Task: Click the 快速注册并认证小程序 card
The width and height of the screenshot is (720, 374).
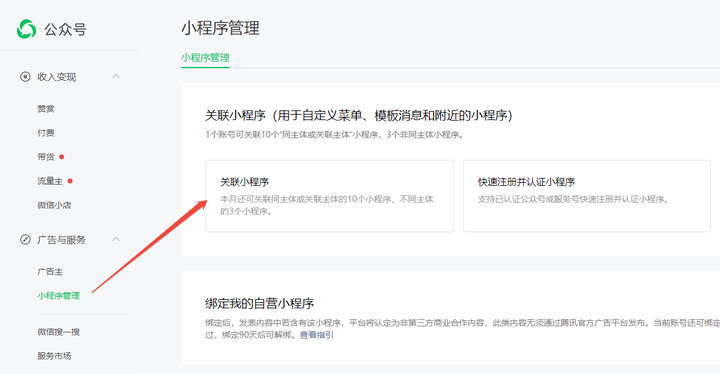Action: (x=587, y=196)
